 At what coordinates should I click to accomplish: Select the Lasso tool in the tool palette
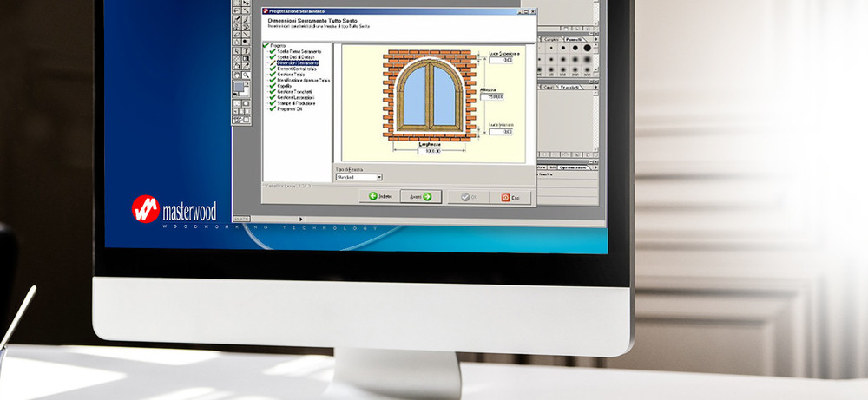[x=236, y=10]
